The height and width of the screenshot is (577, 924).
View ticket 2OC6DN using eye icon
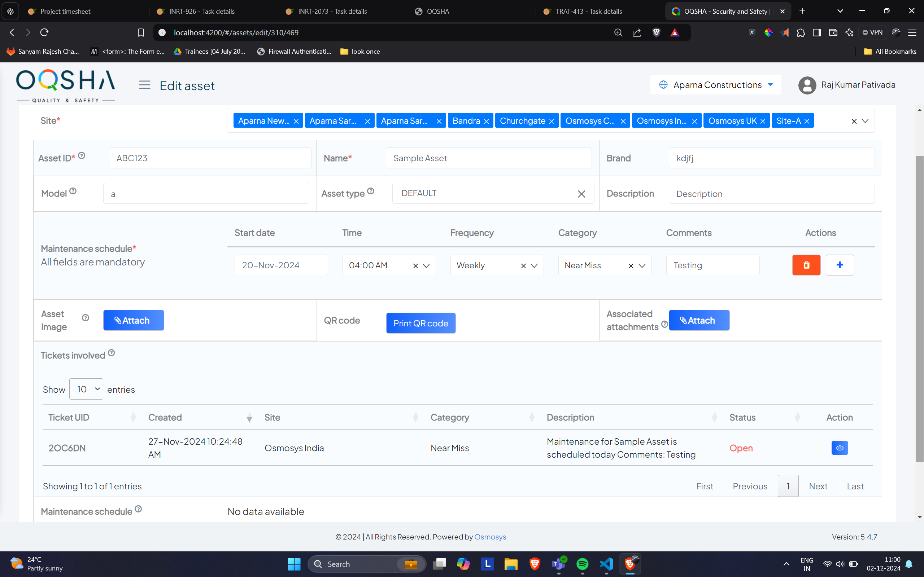tap(839, 448)
